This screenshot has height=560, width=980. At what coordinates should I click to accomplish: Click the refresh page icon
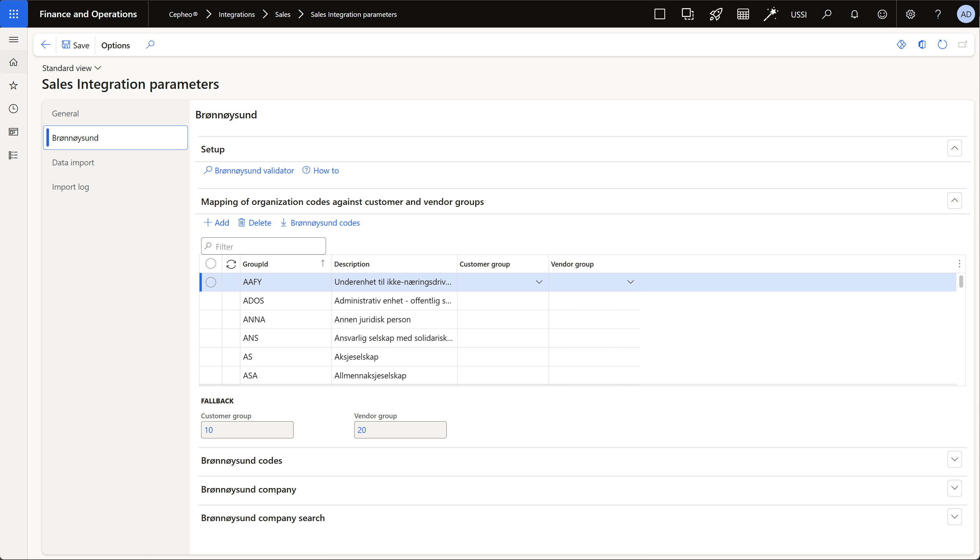(x=942, y=45)
